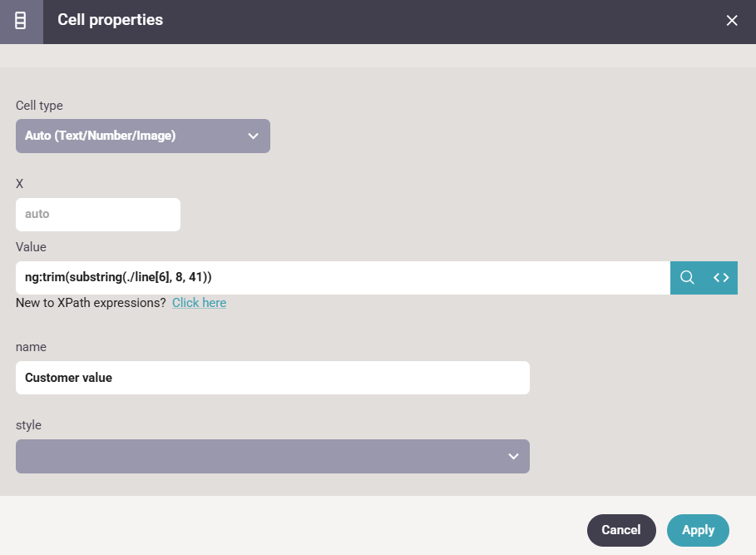Click the Cell properties header icon
The image size is (756, 555).
21,21
